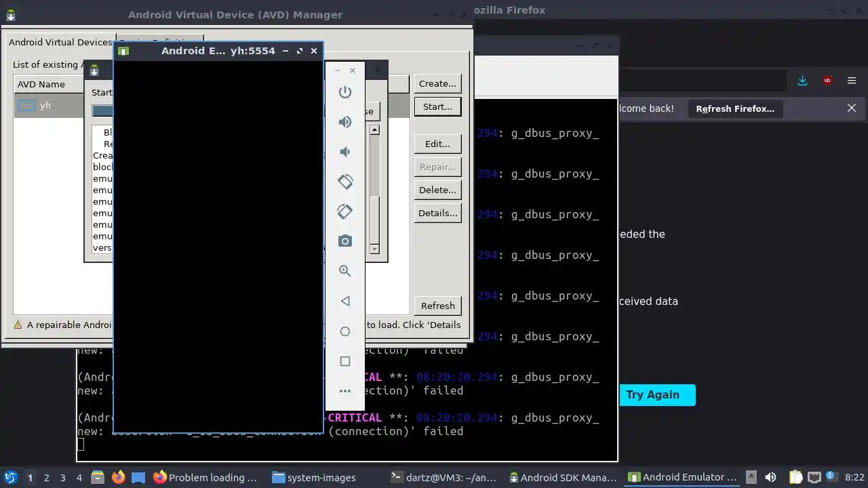This screenshot has height=488, width=868.
Task: Activate the emulator zoom magnifier icon
Action: 345,270
